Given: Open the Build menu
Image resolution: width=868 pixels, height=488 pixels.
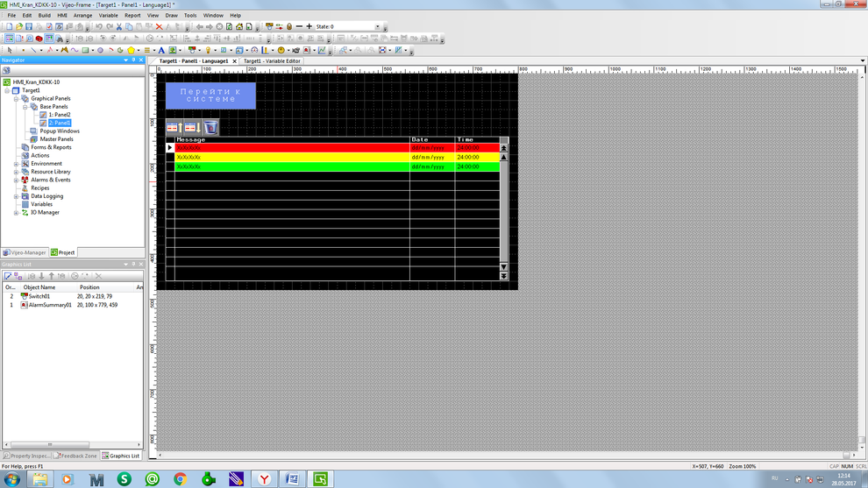Looking at the screenshot, I should 44,15.
